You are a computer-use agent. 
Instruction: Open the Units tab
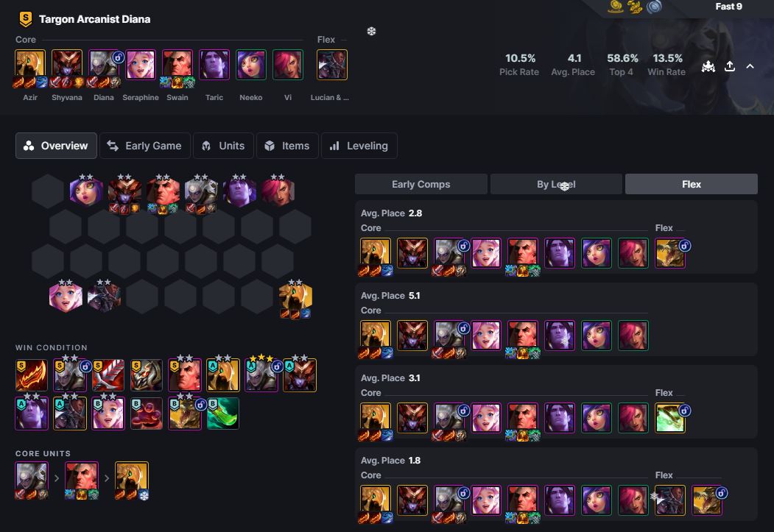(223, 146)
